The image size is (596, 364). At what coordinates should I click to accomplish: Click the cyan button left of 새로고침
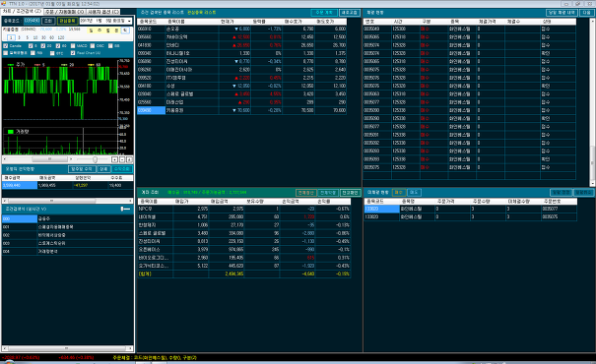(324, 13)
